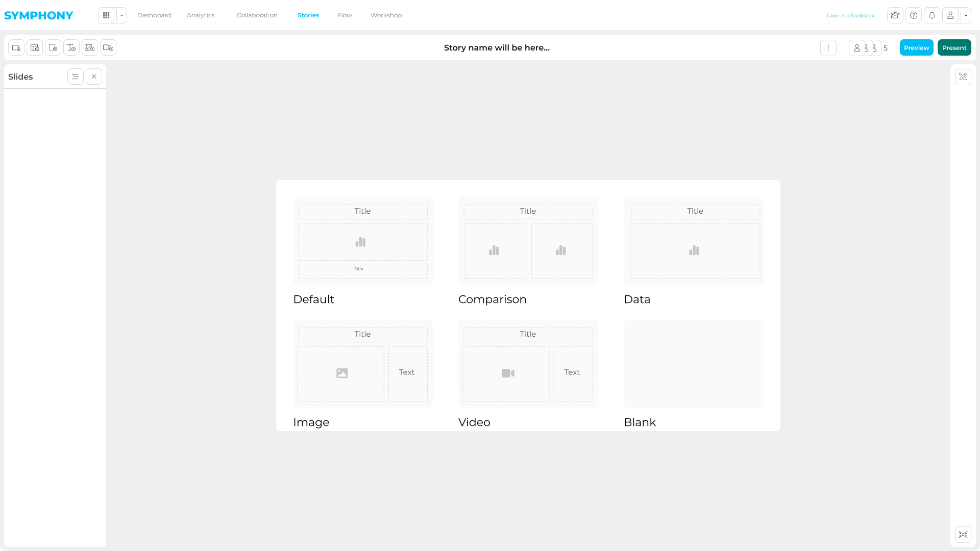Click the add text element icon
Viewport: 980px width, 551px height.
pyautogui.click(x=71, y=47)
